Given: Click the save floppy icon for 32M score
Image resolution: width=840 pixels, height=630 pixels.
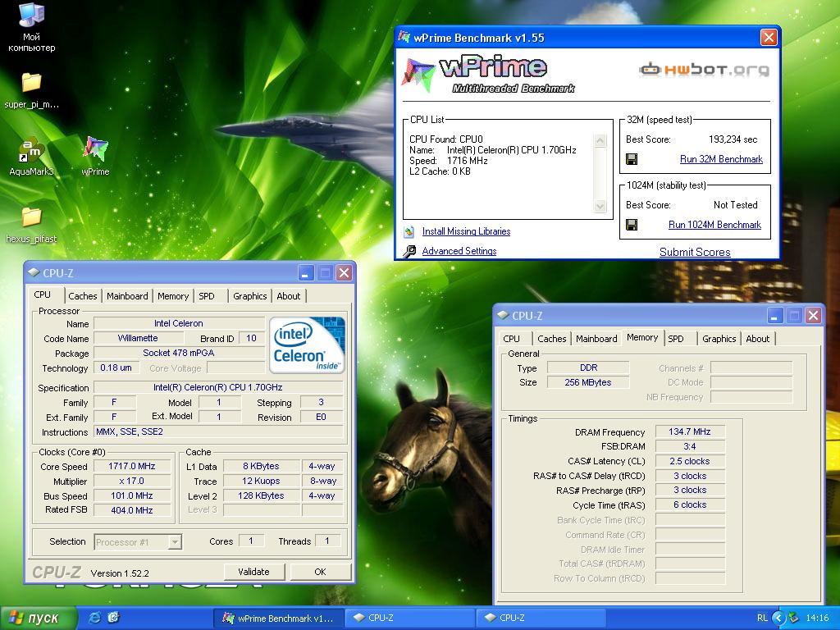Looking at the screenshot, I should point(632,159).
